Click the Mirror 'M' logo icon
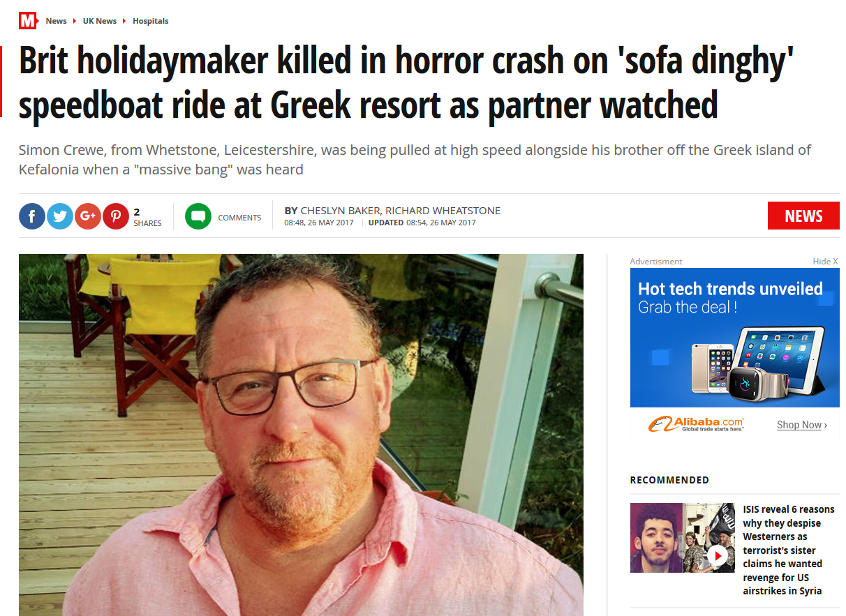Image resolution: width=846 pixels, height=616 pixels. pos(28,21)
